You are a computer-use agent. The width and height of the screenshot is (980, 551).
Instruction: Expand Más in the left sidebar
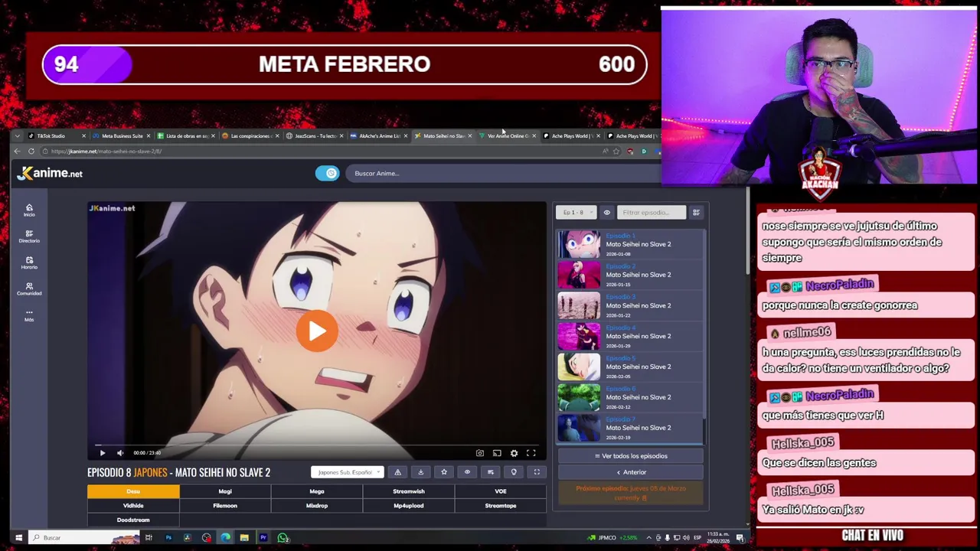(x=29, y=315)
